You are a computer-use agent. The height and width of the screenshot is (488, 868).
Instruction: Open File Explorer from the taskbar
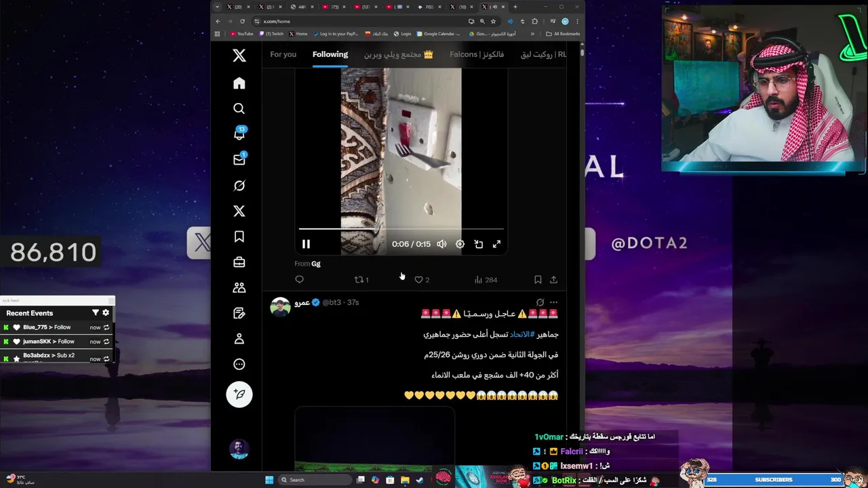pos(405,480)
